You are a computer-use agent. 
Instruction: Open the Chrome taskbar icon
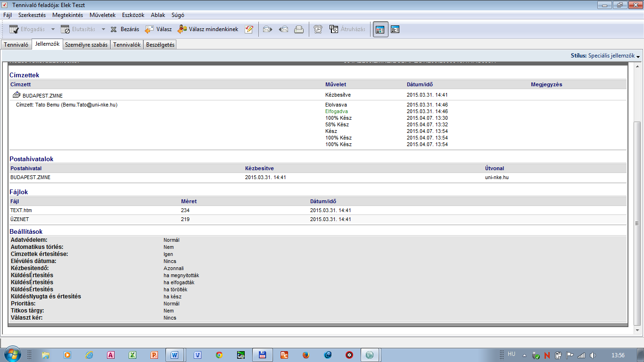pos(219,355)
